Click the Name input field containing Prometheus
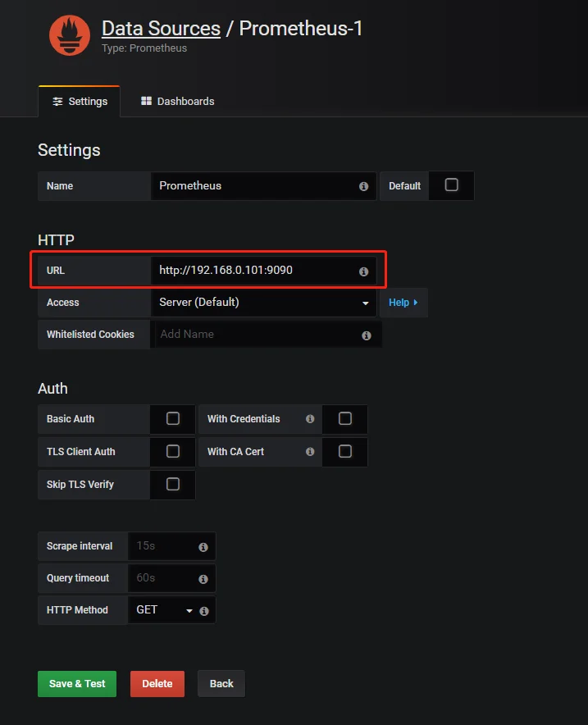This screenshot has width=588, height=725. pyautogui.click(x=263, y=186)
